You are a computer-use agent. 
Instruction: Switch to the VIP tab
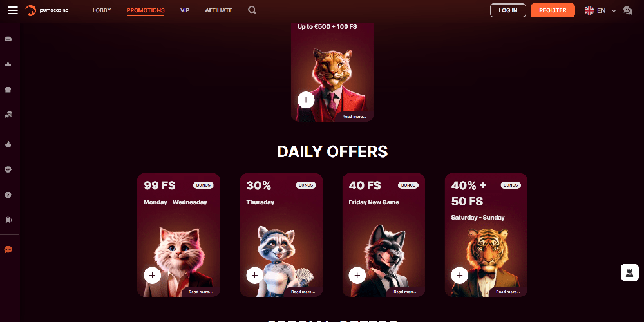185,10
